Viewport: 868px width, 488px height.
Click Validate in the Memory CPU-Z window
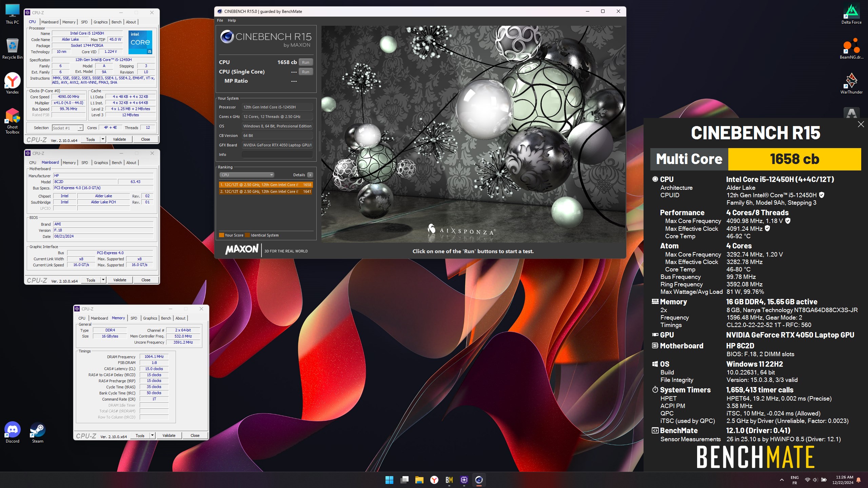click(169, 435)
